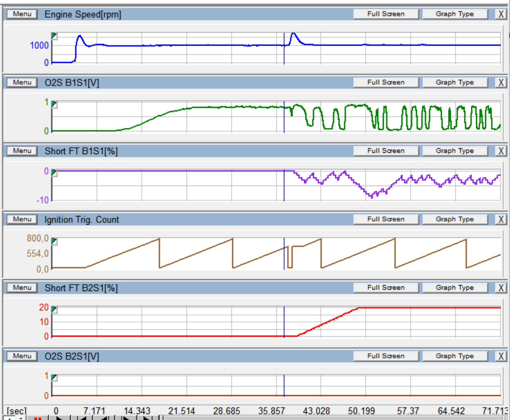Click the green corner marker on Short FT B2S1 graph

[x=54, y=310]
